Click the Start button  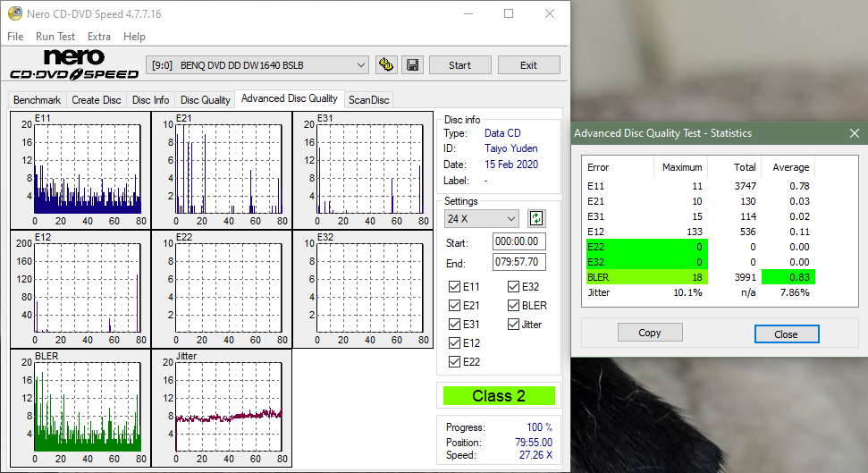(459, 64)
